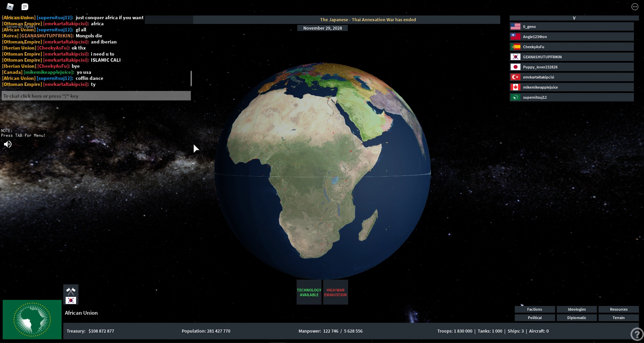Select player Puppy_lover232828 in the list
644x343 pixels.
572,67
